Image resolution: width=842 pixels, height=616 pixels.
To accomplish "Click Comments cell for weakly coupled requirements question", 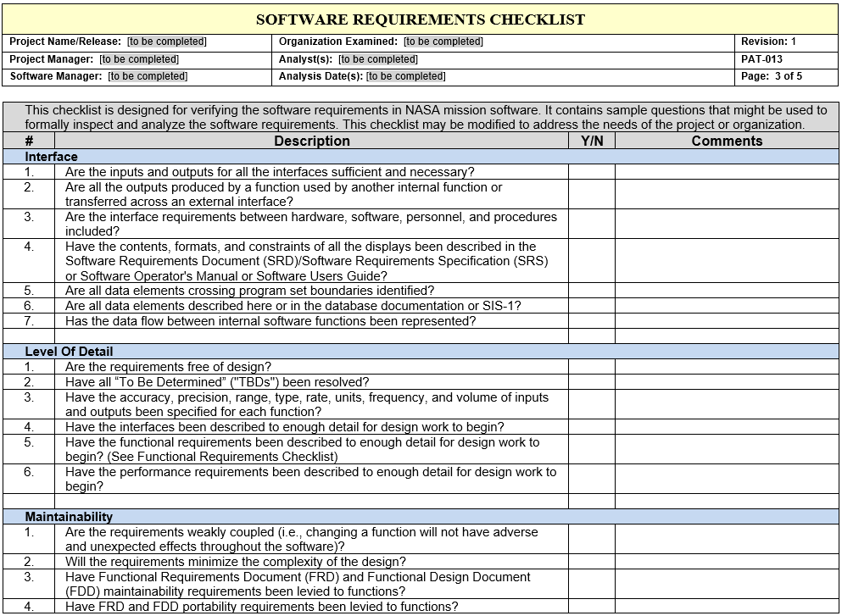I will [x=726, y=539].
